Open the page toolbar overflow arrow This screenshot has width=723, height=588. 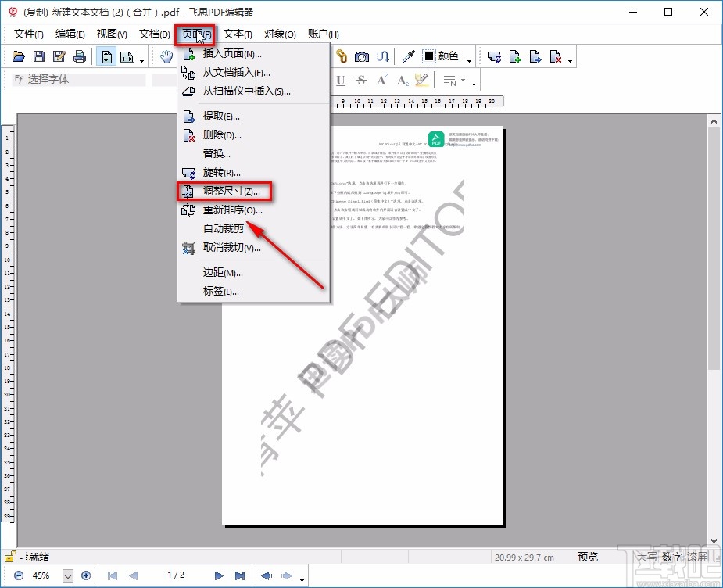570,61
